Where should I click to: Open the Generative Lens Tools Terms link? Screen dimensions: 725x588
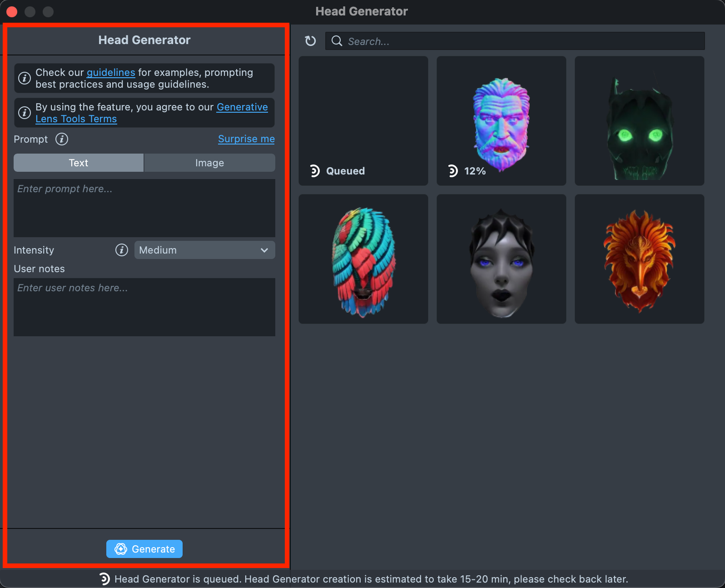coord(152,113)
